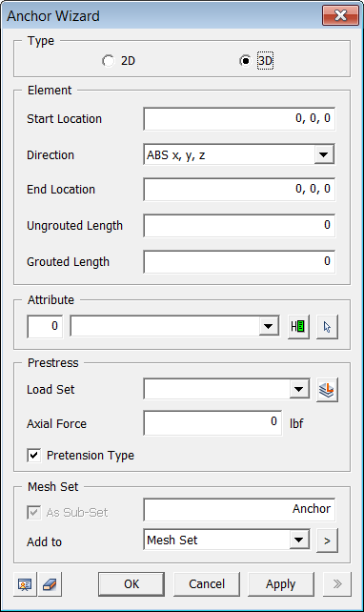The height and width of the screenshot is (612, 364).
Task: Click the Start Location input field
Action: [x=239, y=118]
